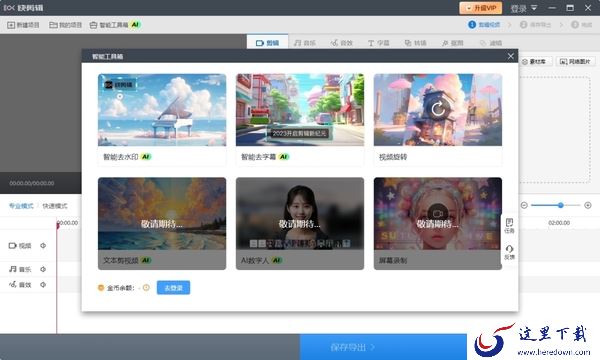
Task: Click the 视频 track camera icon
Action: (x=13, y=246)
